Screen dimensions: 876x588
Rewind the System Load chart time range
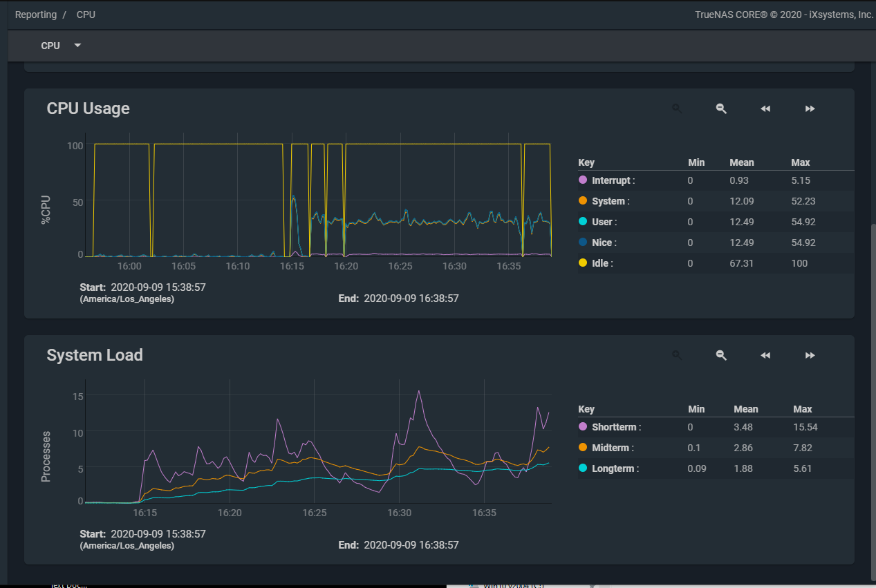[x=765, y=355]
